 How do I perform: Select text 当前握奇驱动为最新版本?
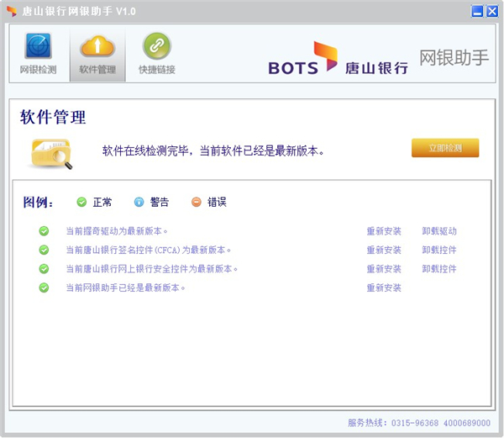click(x=117, y=231)
